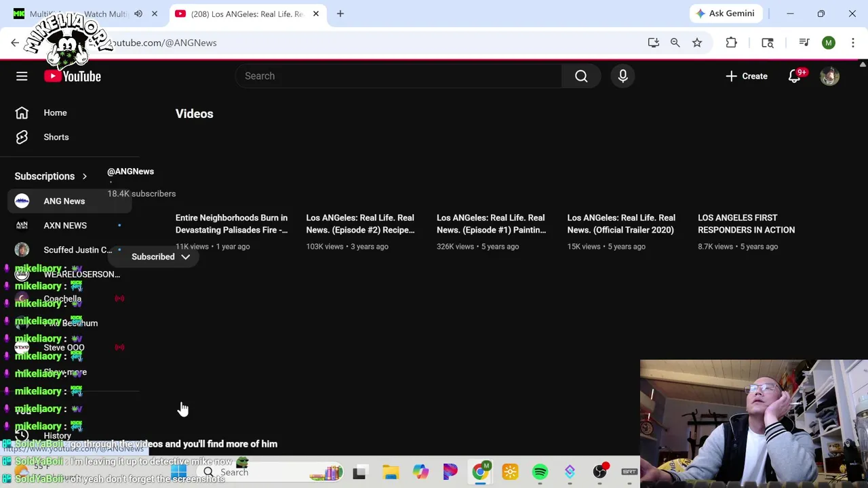
Task: Go back with the browser back arrow
Action: (x=15, y=43)
